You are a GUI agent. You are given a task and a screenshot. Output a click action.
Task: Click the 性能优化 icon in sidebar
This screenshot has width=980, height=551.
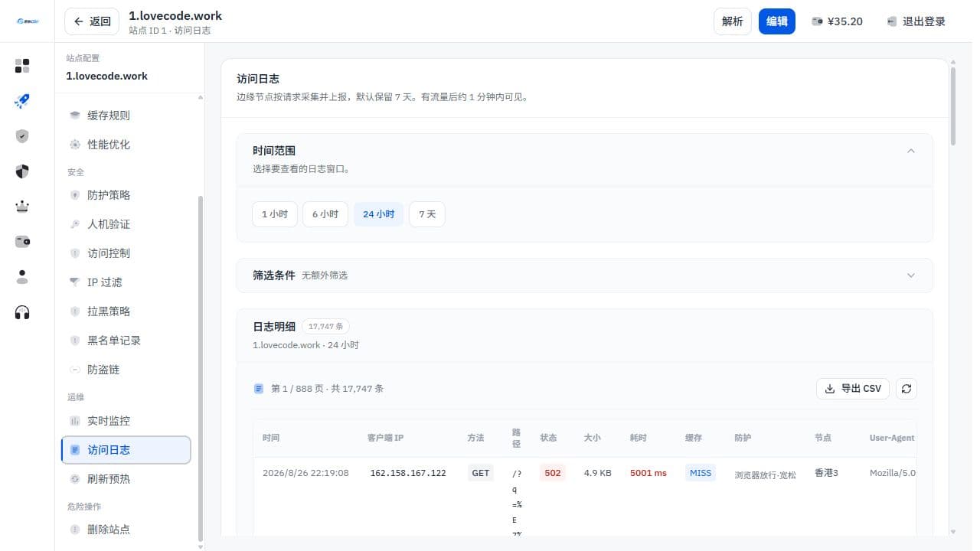pos(75,145)
